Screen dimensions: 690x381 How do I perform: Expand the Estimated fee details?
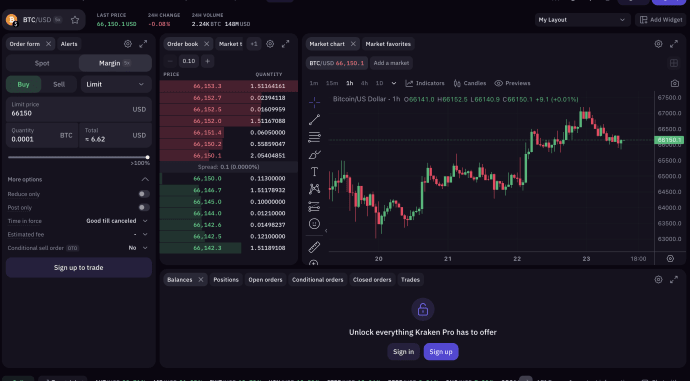coord(145,234)
